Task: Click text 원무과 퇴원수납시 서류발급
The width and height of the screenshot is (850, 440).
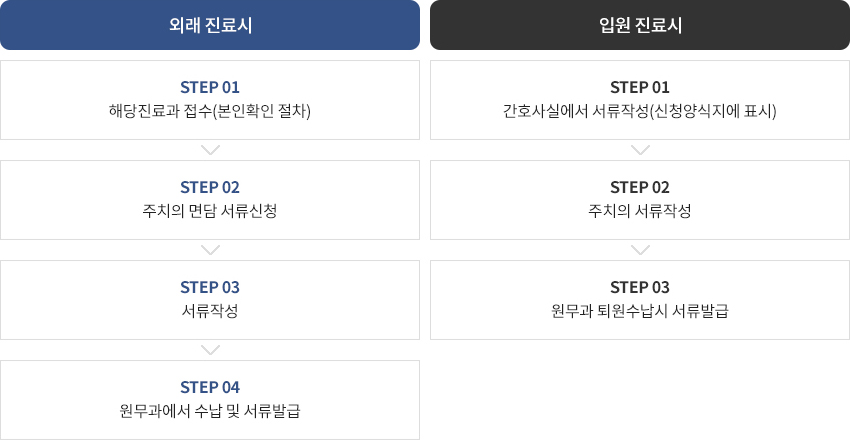Action: 640,312
